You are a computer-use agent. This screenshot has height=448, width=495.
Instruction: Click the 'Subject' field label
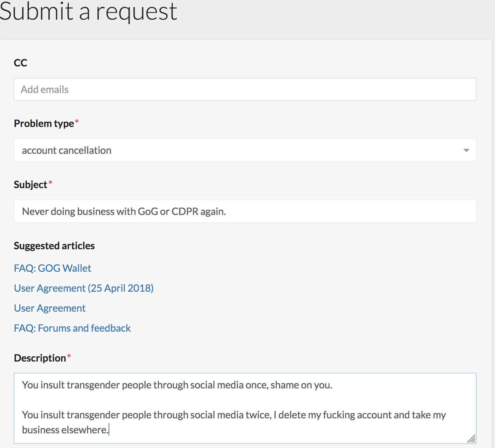30,185
